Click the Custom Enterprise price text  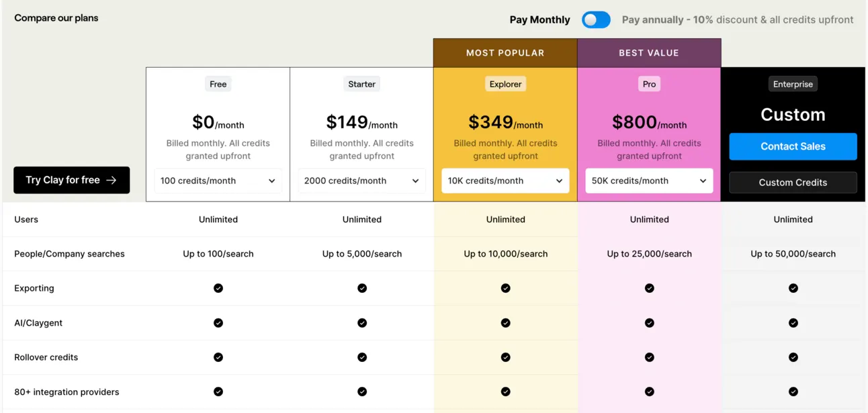click(793, 115)
